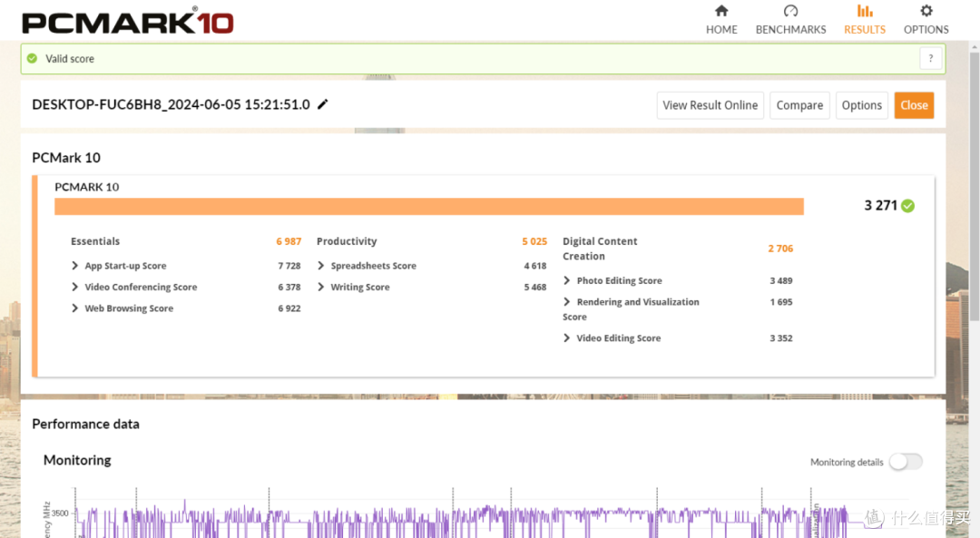Click the Essentials score 6 987
This screenshot has height=538, width=980.
click(289, 241)
